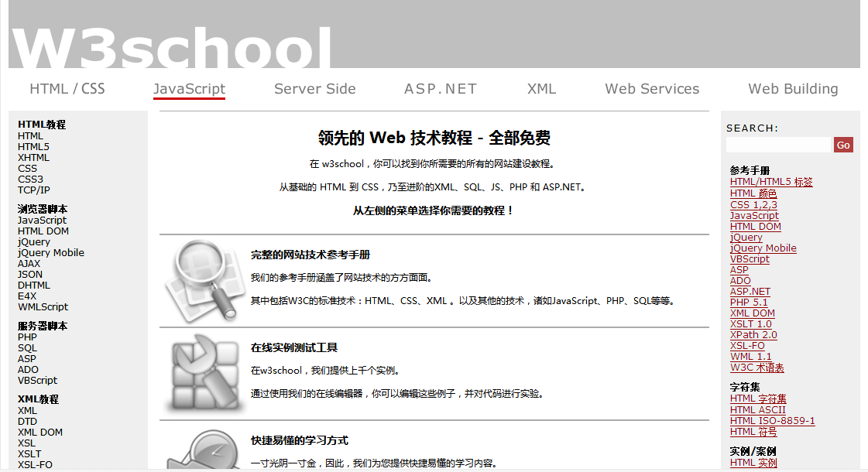Select the ASP.NET navigation tab
Viewport: 868px width, 472px height.
point(440,89)
